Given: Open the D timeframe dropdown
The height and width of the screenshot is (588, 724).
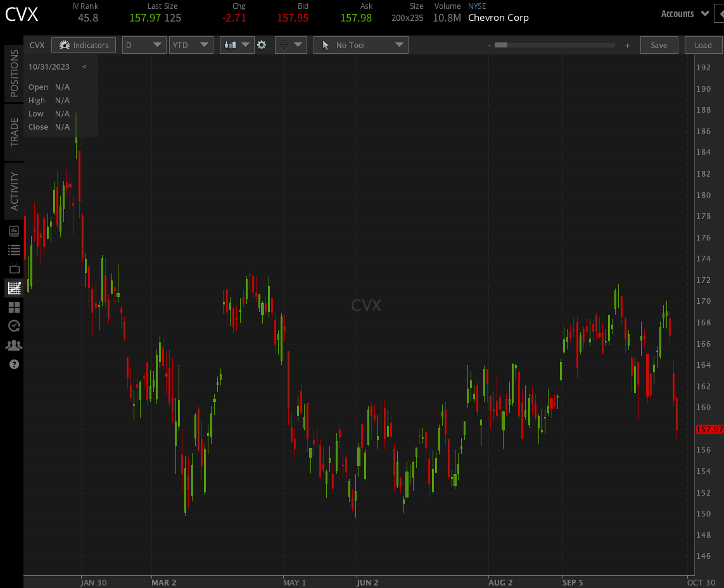Looking at the screenshot, I should (x=145, y=45).
